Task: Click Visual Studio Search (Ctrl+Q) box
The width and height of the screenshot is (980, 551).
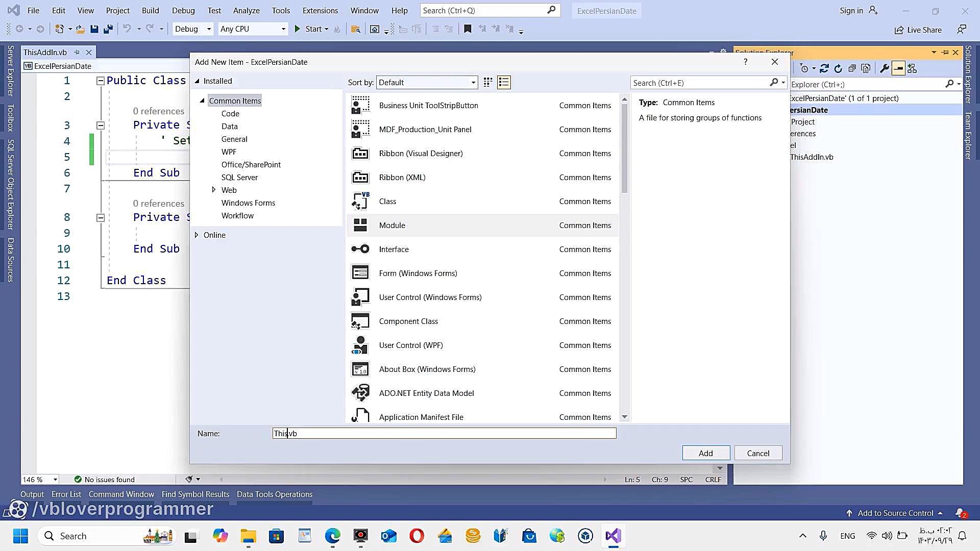Action: point(489,10)
